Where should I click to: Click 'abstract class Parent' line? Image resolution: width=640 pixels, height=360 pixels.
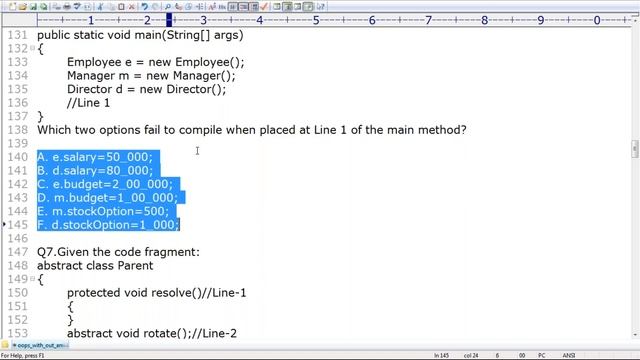point(95,265)
